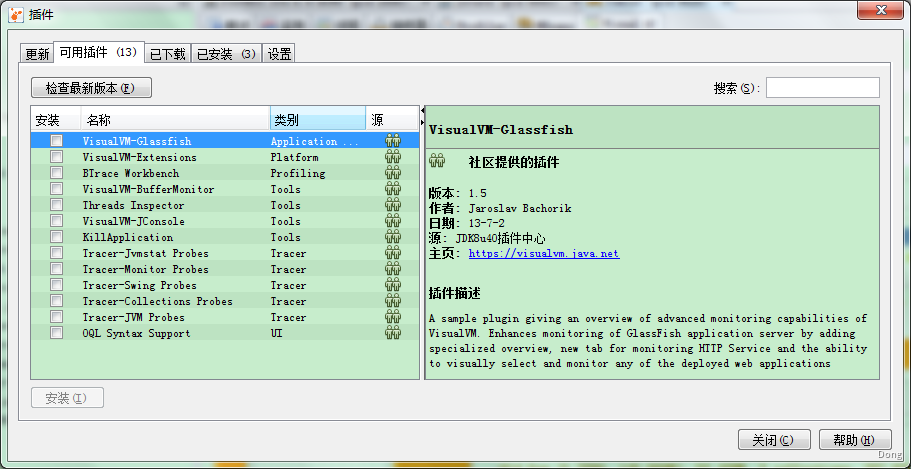Click community source icon in VisualVM-Extensions row
This screenshot has height=469, width=911.
(393, 157)
